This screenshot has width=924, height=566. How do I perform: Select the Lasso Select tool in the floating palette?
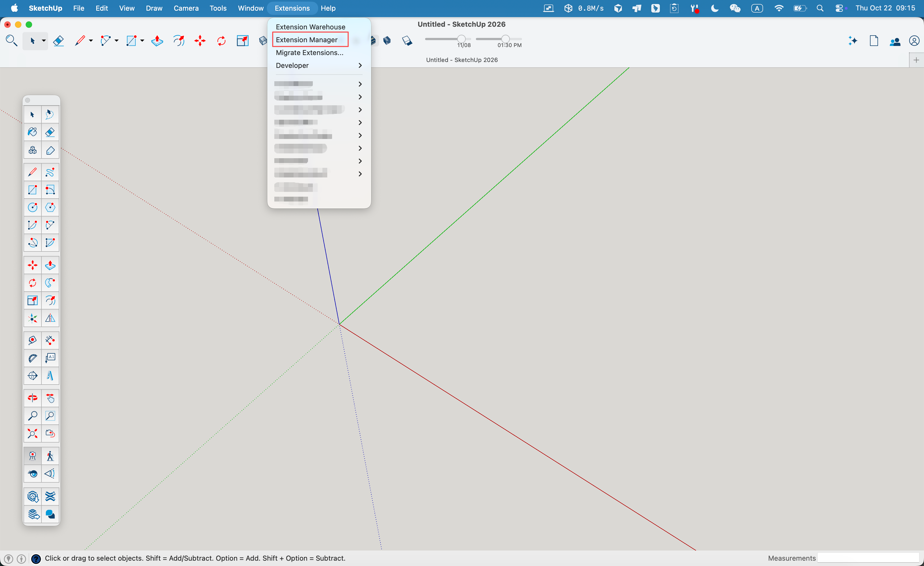tap(50, 114)
